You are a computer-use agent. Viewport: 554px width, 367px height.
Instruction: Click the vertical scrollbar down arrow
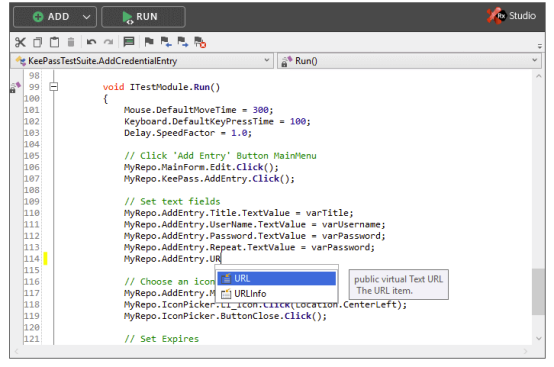[538, 338]
